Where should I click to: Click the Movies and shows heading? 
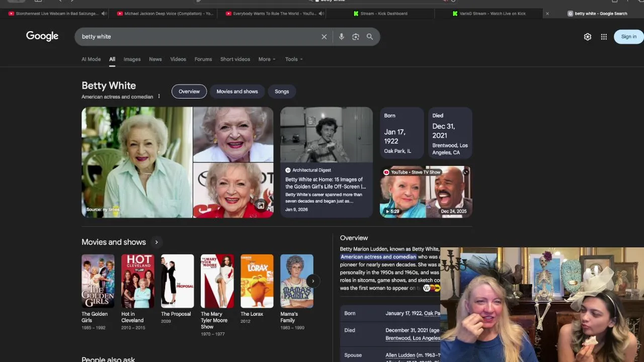[114, 242]
